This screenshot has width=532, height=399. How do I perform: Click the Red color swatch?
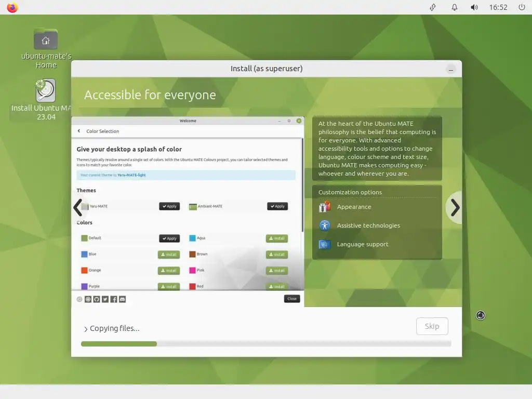[x=192, y=286]
